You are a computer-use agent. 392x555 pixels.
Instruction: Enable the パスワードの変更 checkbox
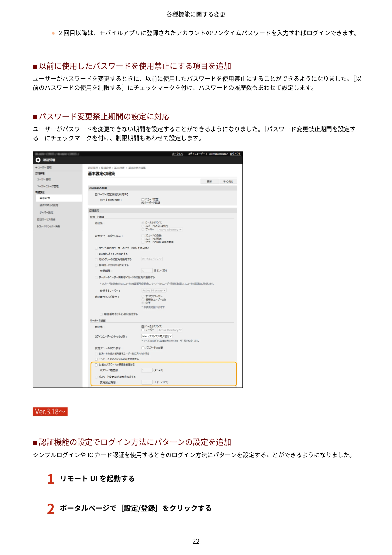[x=143, y=348]
